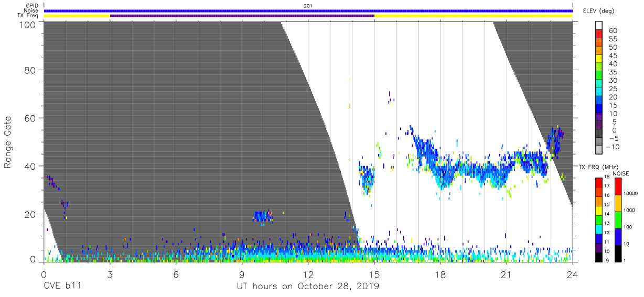Click x-axis tick label 21

pyautogui.click(x=507, y=273)
